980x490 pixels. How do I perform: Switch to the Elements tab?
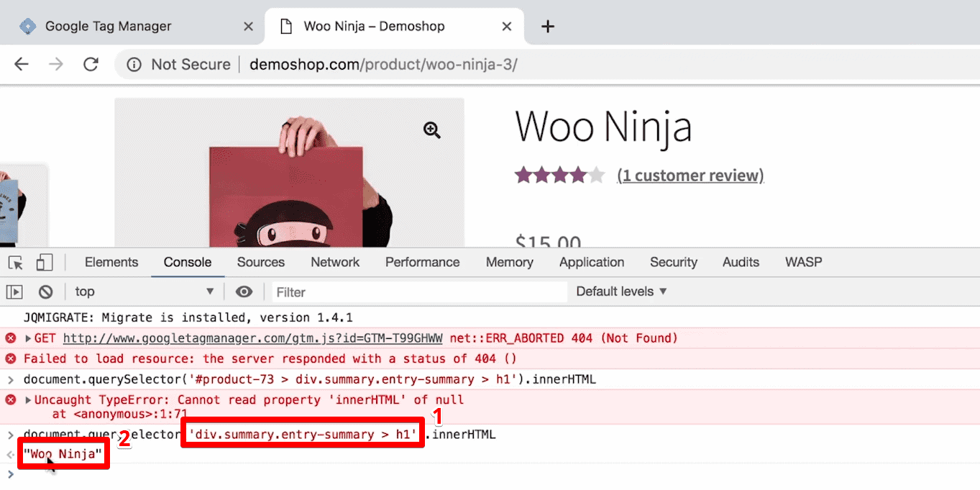tap(111, 262)
